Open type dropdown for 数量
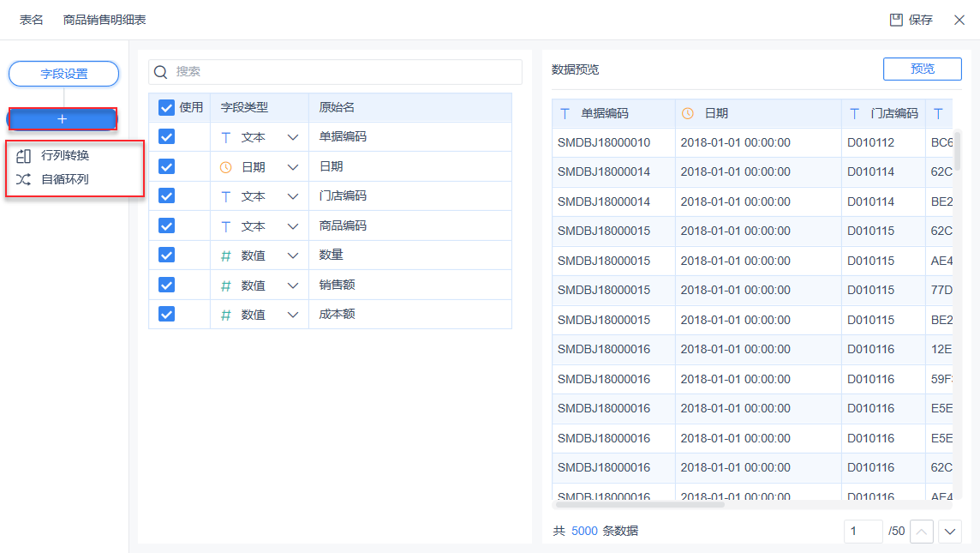This screenshot has width=980, height=553. click(x=292, y=255)
